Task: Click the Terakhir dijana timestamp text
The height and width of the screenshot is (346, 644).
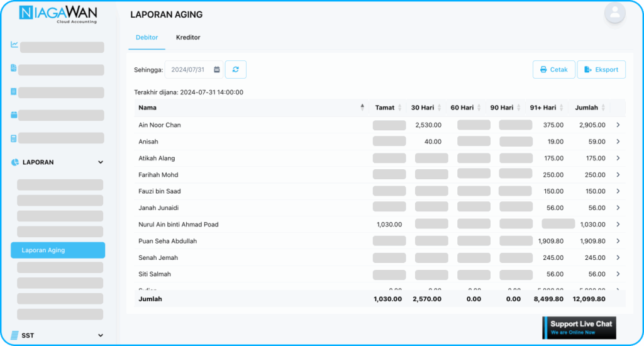Action: coord(189,92)
